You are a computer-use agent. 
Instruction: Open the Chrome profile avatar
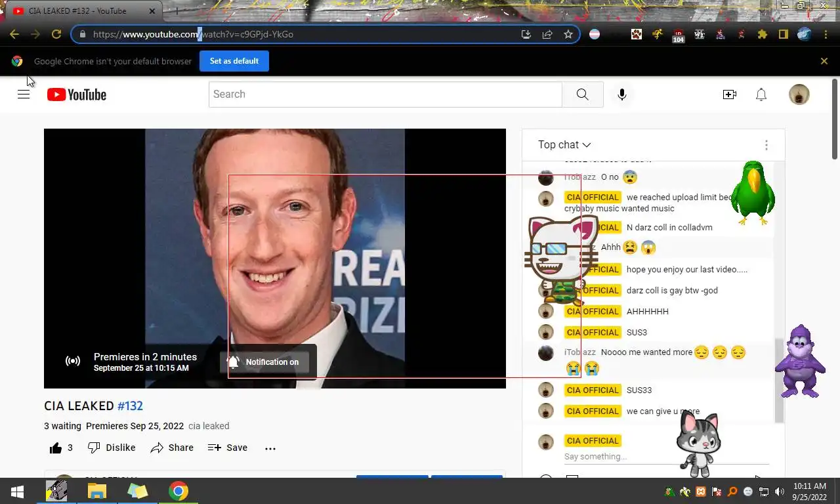pos(805,34)
